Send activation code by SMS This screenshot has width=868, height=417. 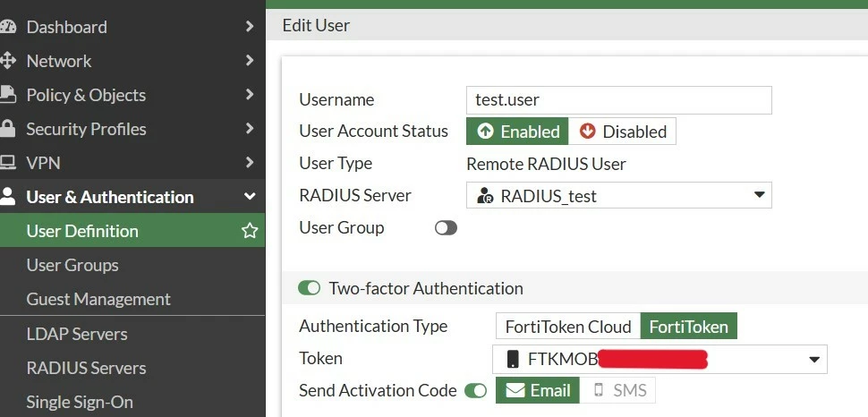[x=617, y=390]
